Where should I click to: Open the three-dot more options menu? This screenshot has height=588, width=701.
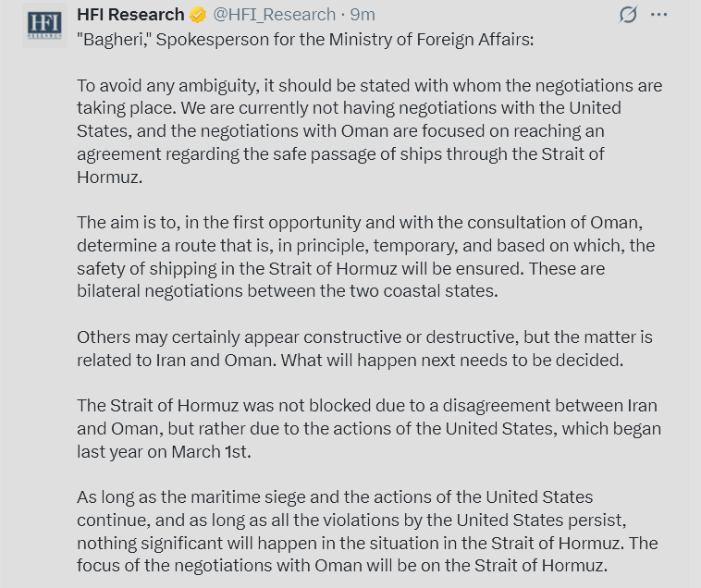tap(659, 15)
